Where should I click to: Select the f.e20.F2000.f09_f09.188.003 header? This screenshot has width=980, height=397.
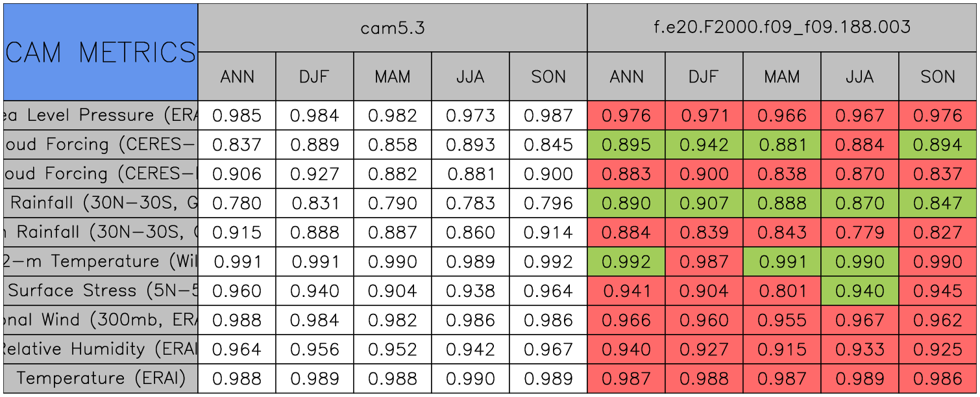click(782, 27)
